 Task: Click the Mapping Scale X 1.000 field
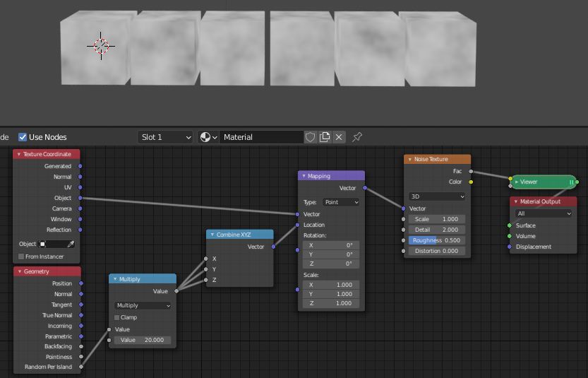[x=331, y=285]
